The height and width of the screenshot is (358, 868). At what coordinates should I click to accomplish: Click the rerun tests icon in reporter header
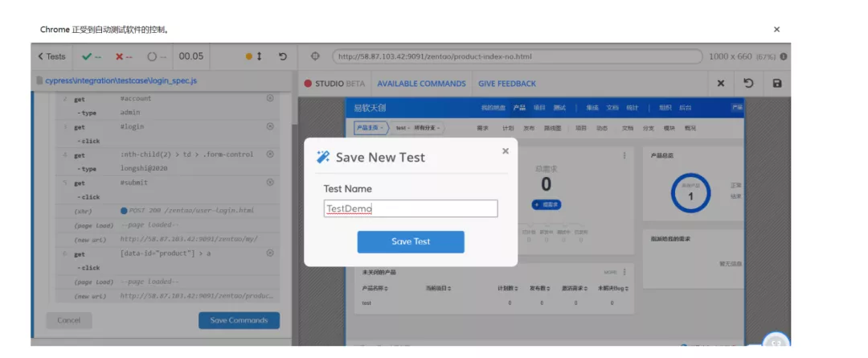[x=283, y=56]
